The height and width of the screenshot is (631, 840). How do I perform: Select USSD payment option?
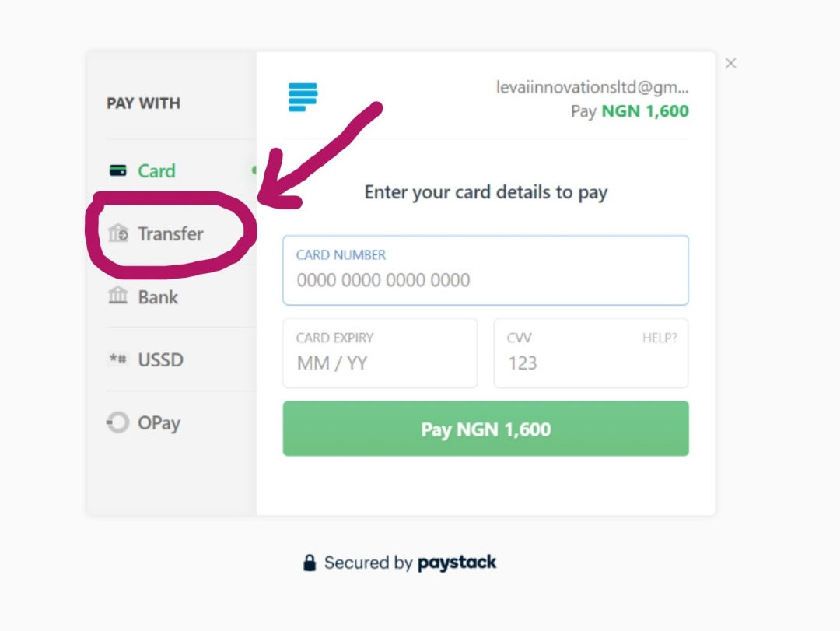click(x=160, y=360)
